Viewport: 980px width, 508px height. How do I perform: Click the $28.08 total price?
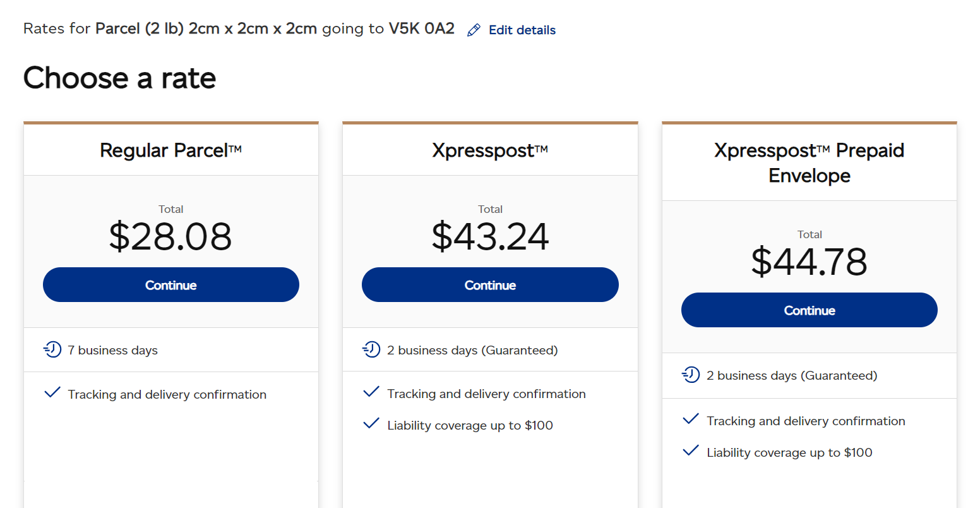[x=170, y=237]
